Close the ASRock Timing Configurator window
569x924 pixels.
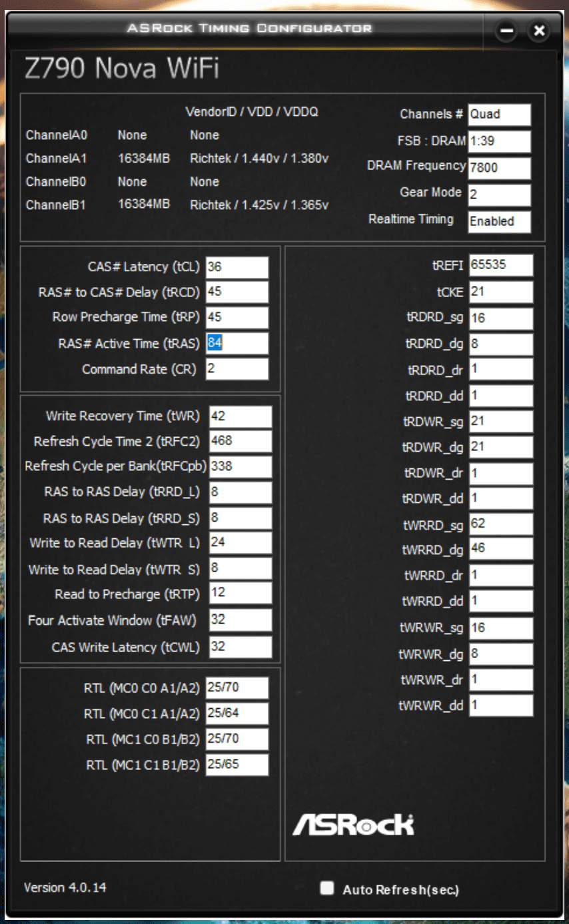(538, 31)
